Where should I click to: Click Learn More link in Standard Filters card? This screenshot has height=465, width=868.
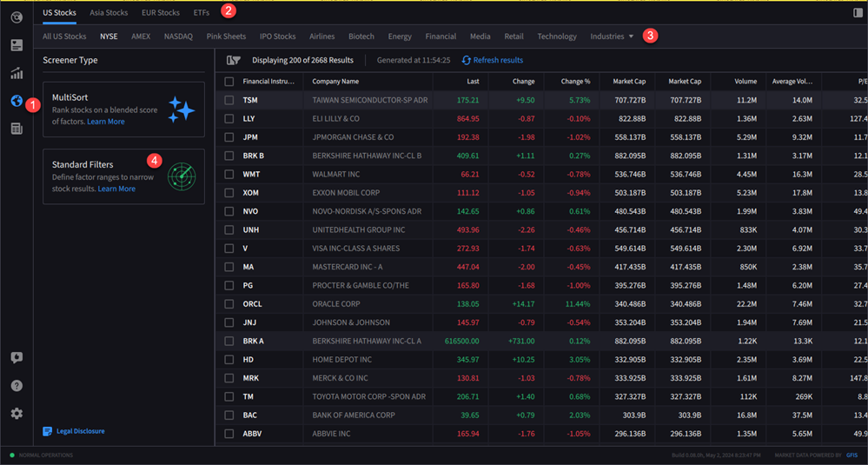(116, 189)
